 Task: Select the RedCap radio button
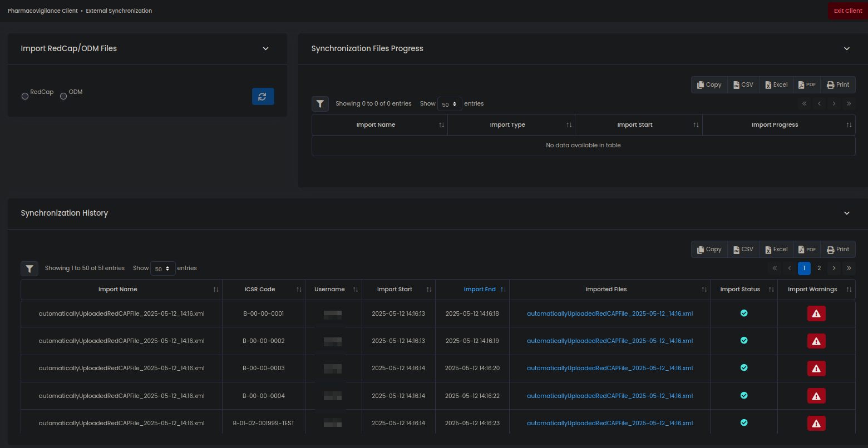pos(25,96)
